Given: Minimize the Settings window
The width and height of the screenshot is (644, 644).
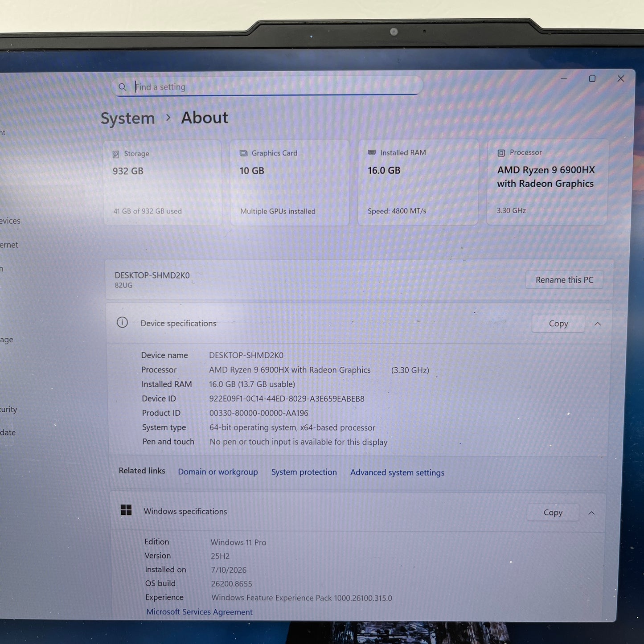Looking at the screenshot, I should point(564,79).
